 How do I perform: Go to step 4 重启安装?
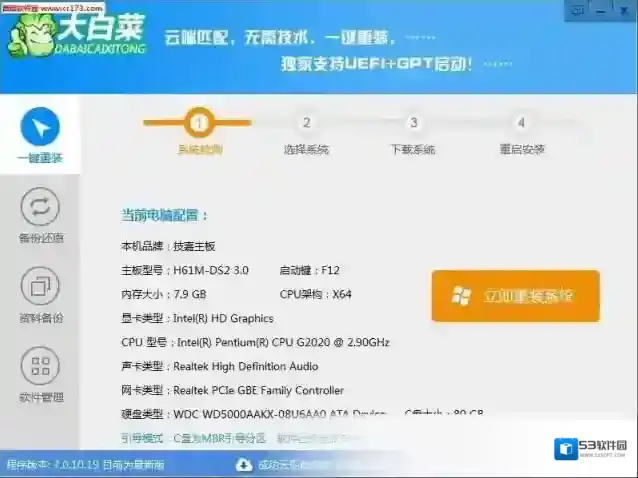521,123
